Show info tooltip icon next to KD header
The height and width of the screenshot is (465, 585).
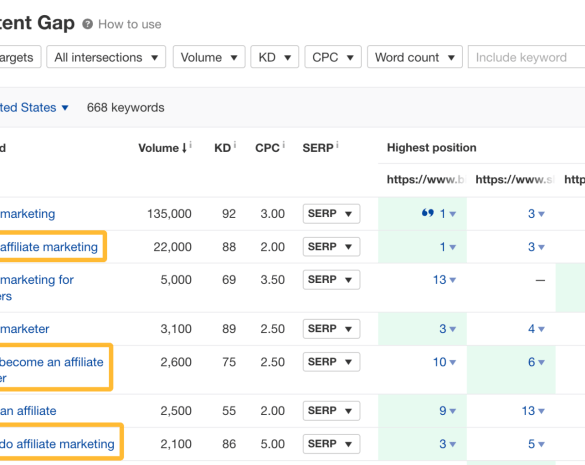pos(235,144)
